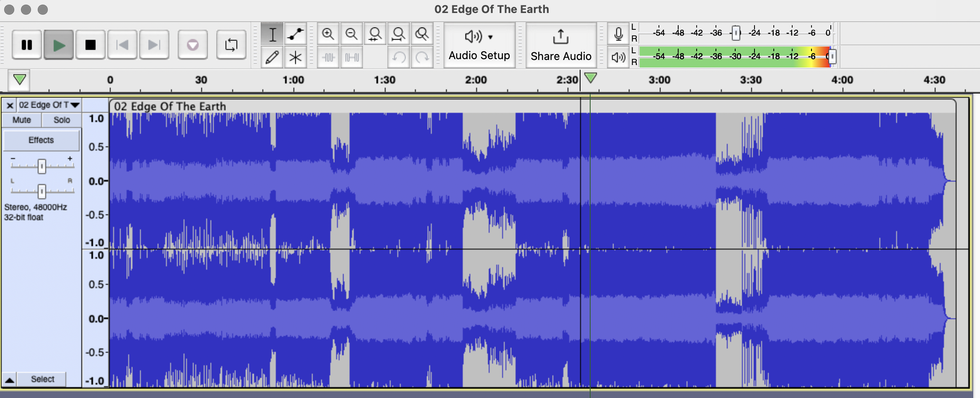Adjust the track pan slider
980x398 pixels.
(x=41, y=191)
